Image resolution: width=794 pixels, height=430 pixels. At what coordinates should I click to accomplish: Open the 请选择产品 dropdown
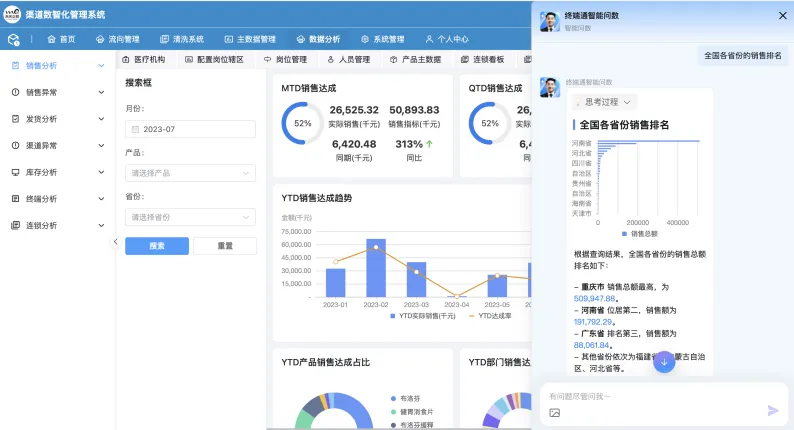[x=190, y=173]
